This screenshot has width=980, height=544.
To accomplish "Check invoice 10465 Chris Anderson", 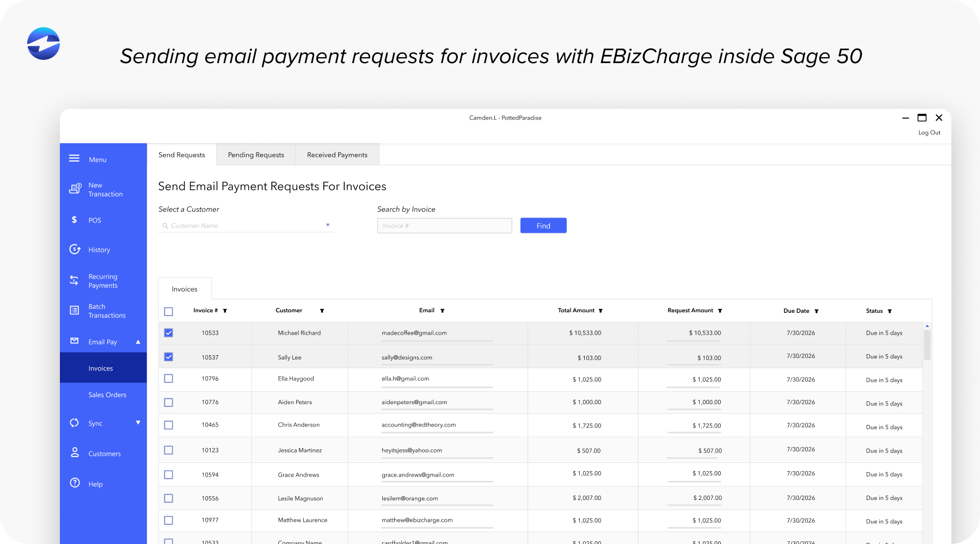I will pyautogui.click(x=168, y=425).
